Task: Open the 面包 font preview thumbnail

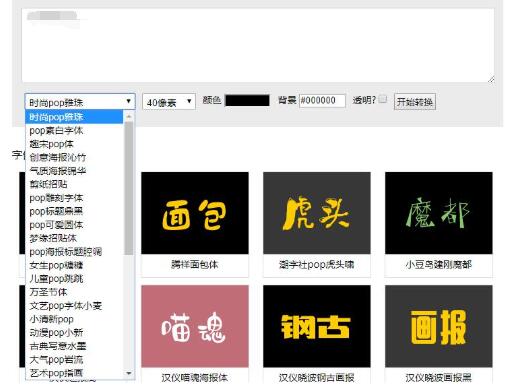Action: point(195,213)
